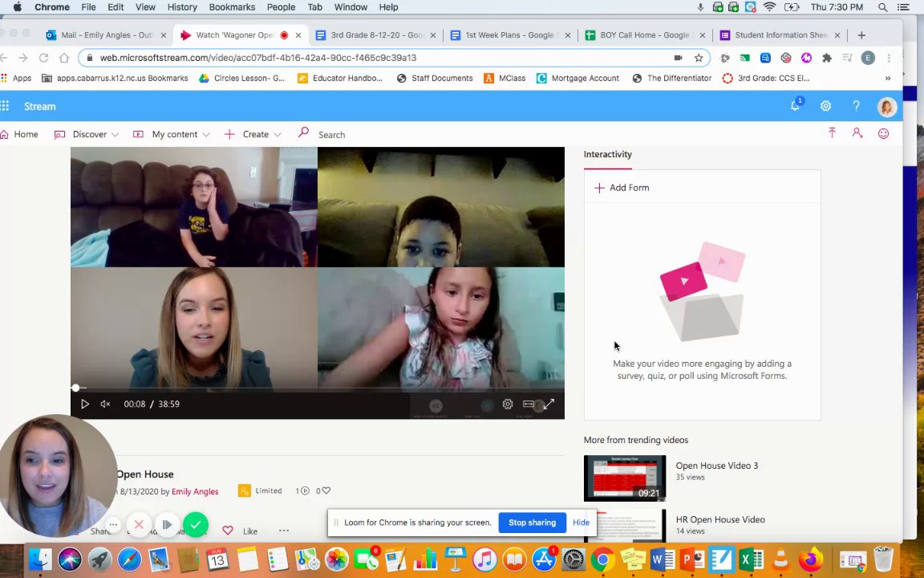Switch to 3rd Grade 8-12-20 tab
The width and height of the screenshot is (924, 578).
click(x=376, y=35)
